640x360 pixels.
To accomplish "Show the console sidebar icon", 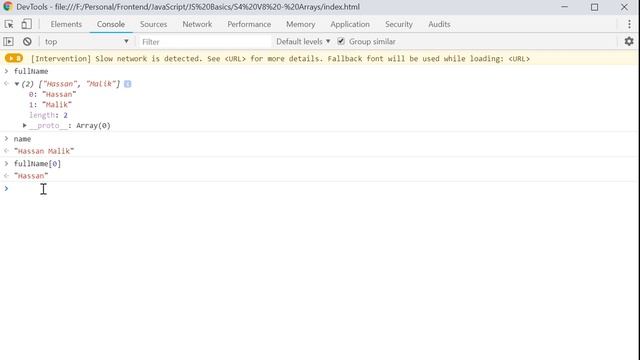I will [x=8, y=42].
